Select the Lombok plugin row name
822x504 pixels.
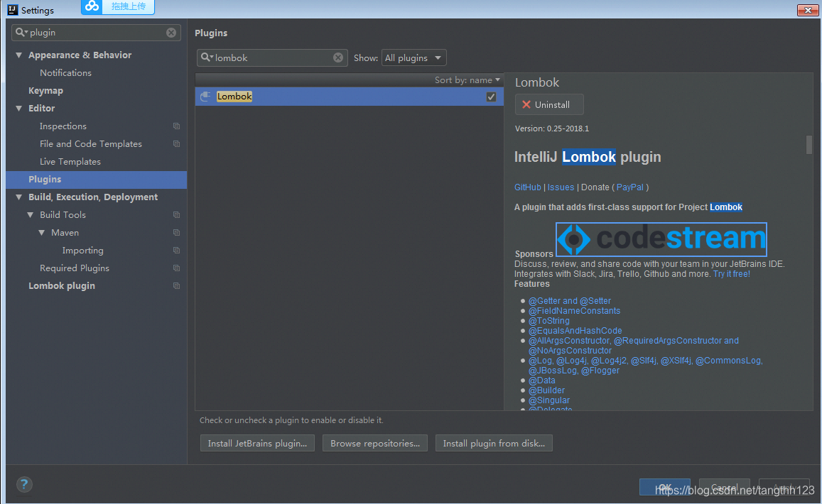click(x=234, y=97)
